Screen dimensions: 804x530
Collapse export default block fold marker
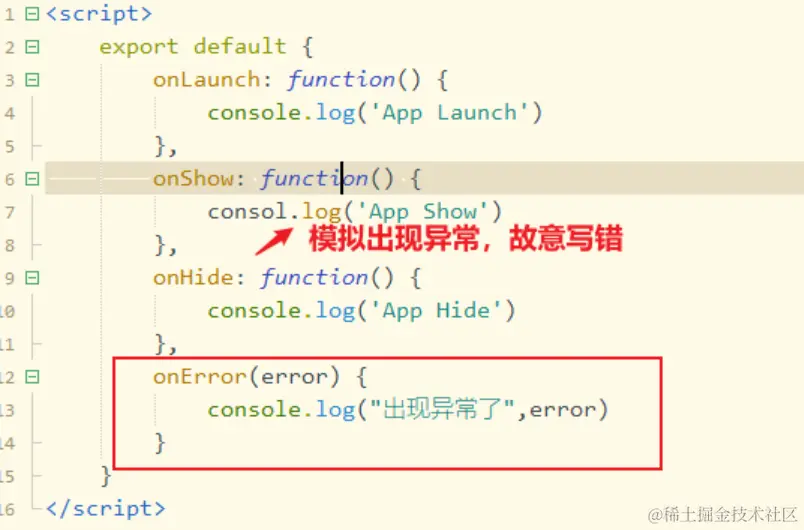pos(32,47)
